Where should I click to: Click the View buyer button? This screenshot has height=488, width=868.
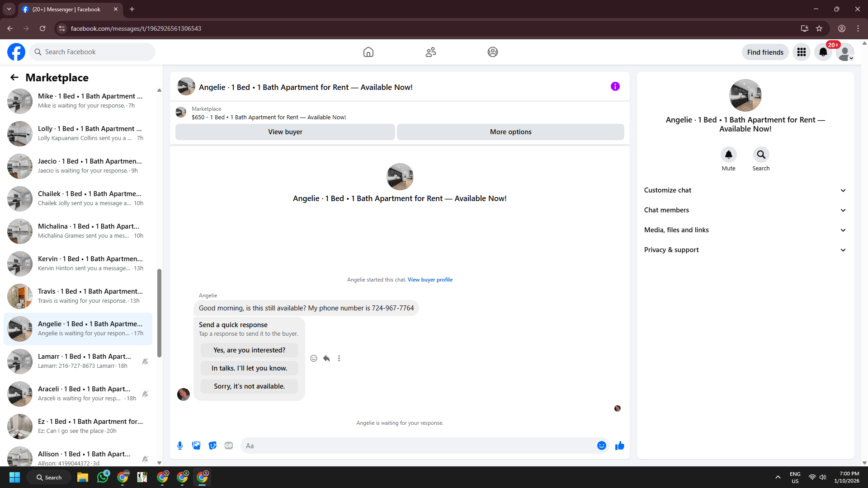(x=285, y=132)
